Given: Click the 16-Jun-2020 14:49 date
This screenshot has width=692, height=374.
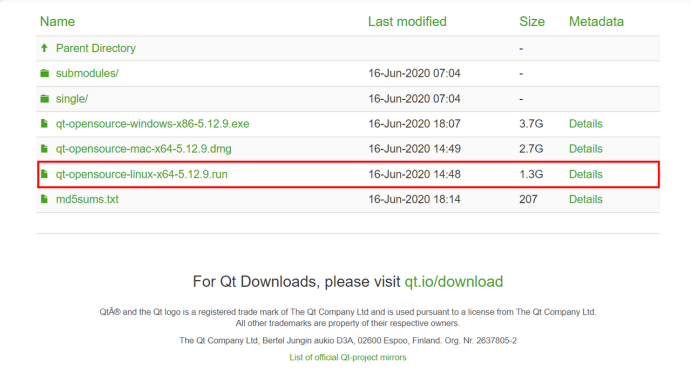Looking at the screenshot, I should (x=414, y=149).
